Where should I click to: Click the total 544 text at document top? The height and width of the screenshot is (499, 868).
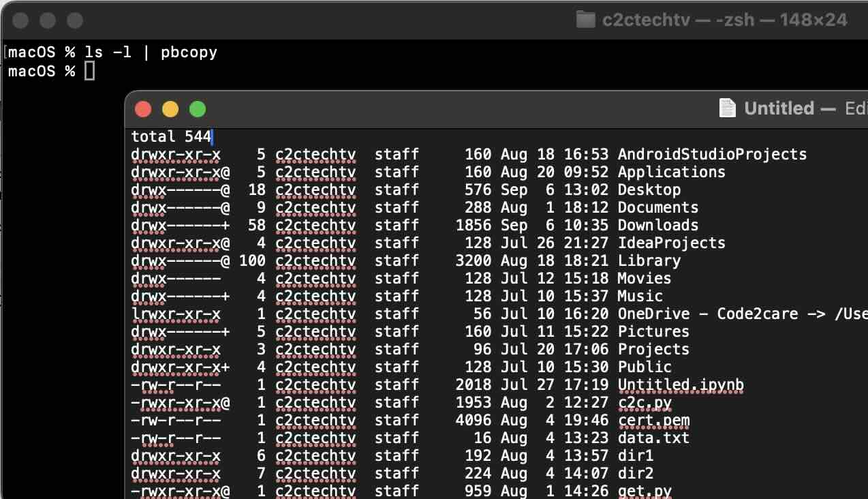(x=170, y=136)
